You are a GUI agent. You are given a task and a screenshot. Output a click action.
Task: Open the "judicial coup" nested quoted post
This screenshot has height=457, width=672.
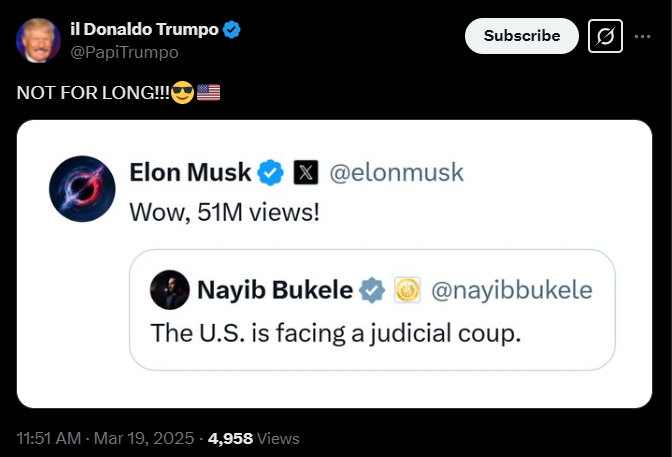pyautogui.click(x=336, y=331)
